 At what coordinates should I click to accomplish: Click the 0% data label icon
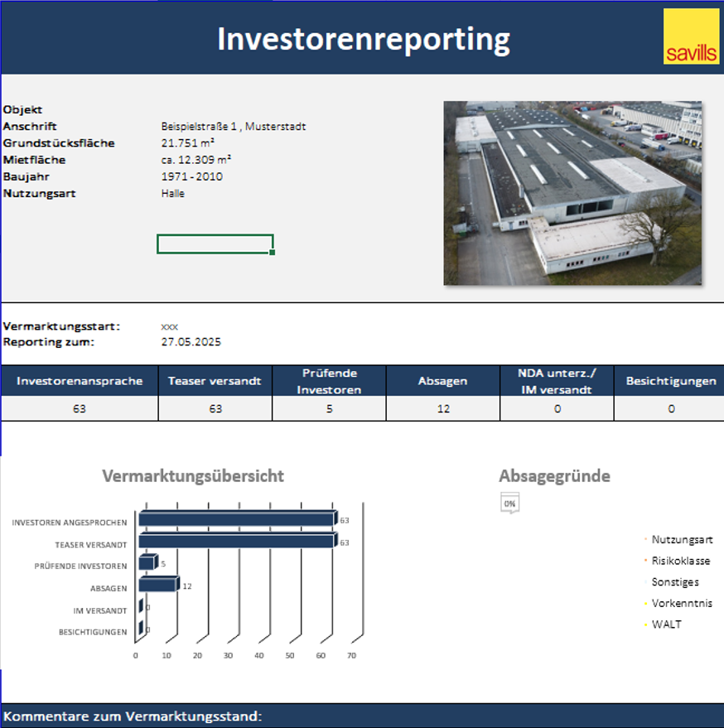coord(509,504)
